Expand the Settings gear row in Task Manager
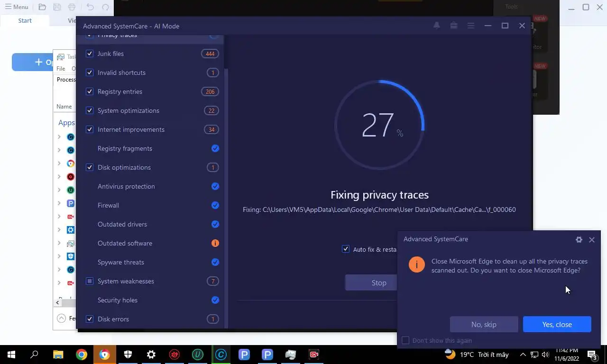 [x=59, y=230]
